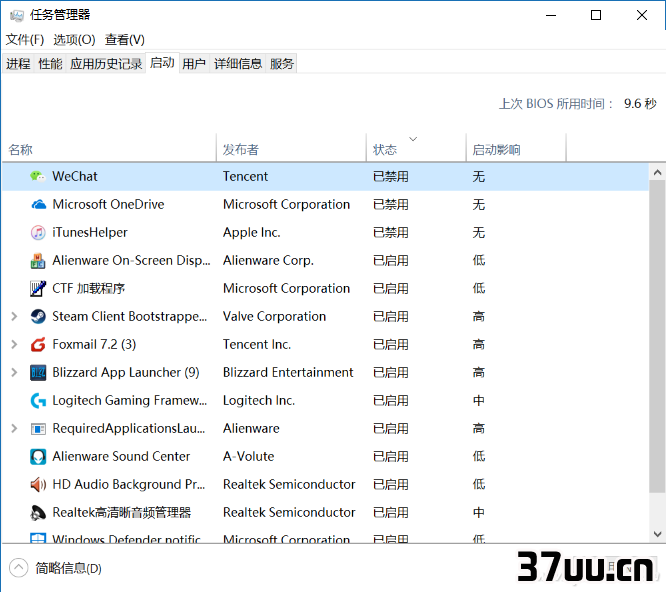The height and width of the screenshot is (592, 666).
Task: Click the Logitech Gaming Framework icon
Action: (x=38, y=400)
